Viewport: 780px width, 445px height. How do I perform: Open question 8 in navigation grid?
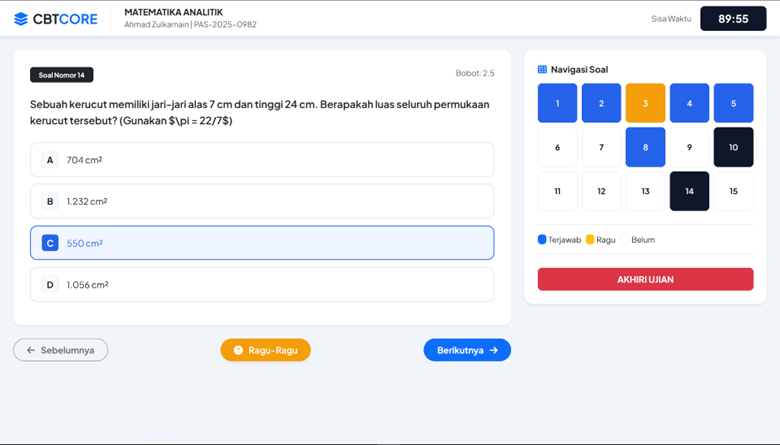(645, 147)
